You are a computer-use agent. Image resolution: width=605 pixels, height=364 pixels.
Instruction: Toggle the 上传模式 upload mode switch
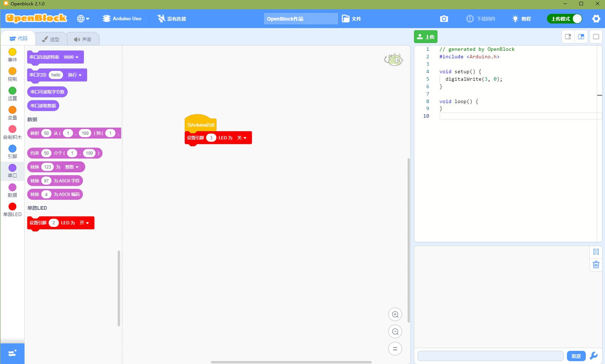565,19
